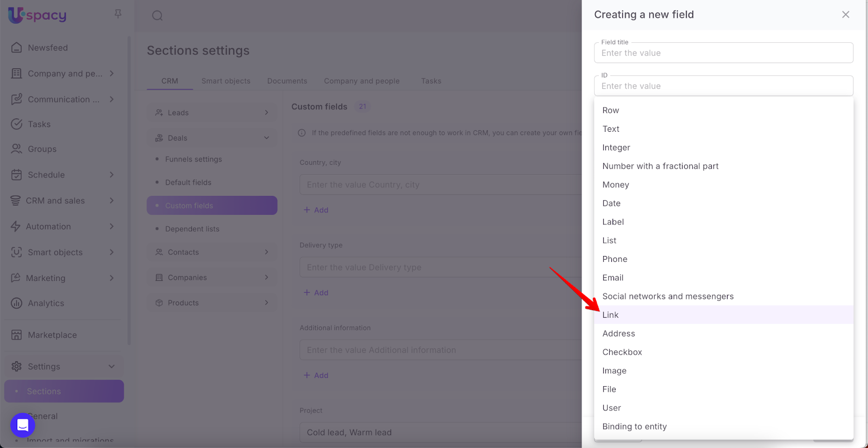Click the Marketplace store icon

click(17, 335)
